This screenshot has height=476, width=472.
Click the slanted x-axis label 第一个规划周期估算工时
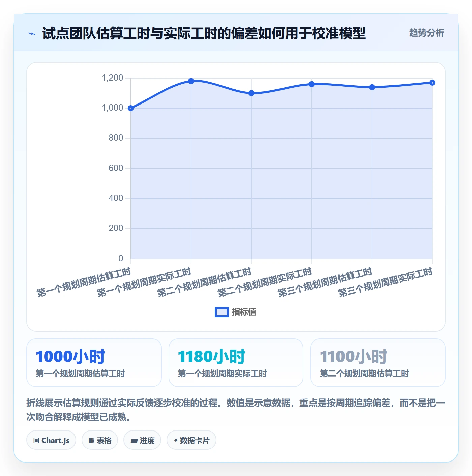point(84,282)
